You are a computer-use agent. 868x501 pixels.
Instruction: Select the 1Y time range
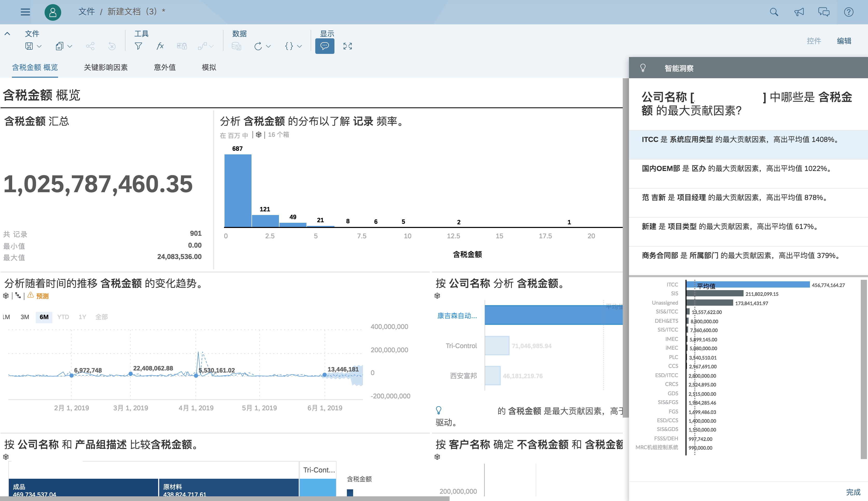point(82,317)
